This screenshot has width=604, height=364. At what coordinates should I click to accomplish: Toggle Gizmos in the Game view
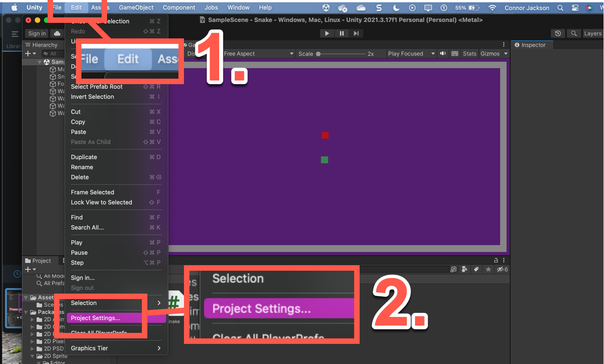tap(490, 54)
